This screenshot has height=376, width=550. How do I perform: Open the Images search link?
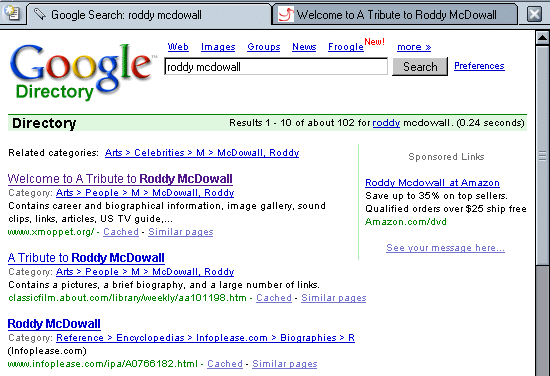click(x=218, y=47)
